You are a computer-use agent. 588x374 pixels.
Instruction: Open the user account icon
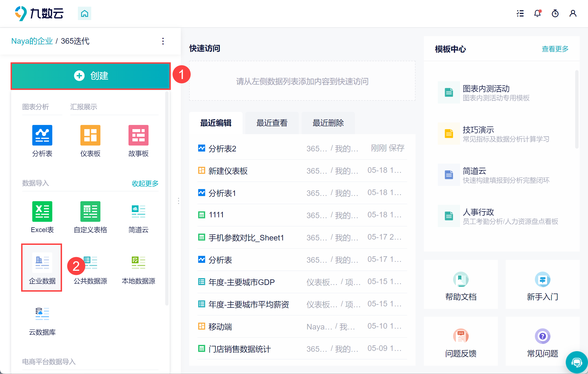point(573,13)
